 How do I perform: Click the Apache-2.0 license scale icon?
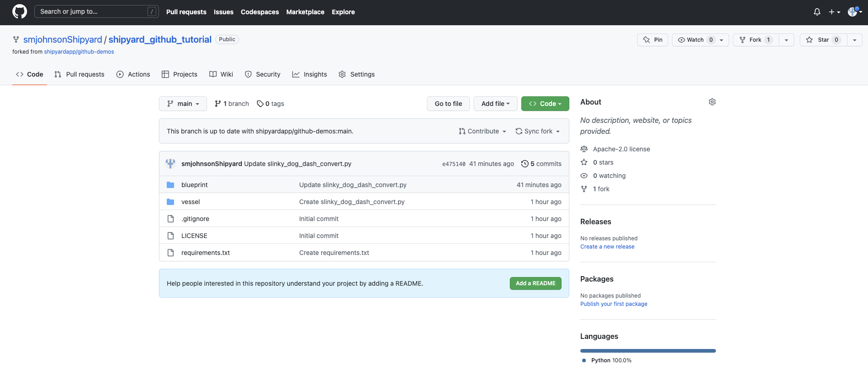pyautogui.click(x=584, y=149)
